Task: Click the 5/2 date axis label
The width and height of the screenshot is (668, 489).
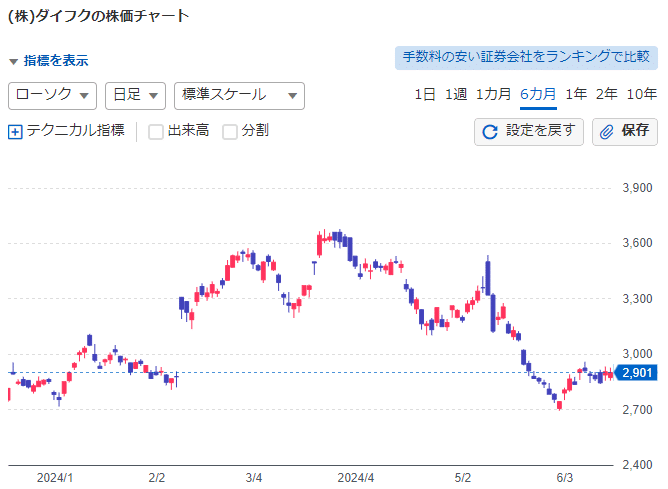Action: coord(463,478)
